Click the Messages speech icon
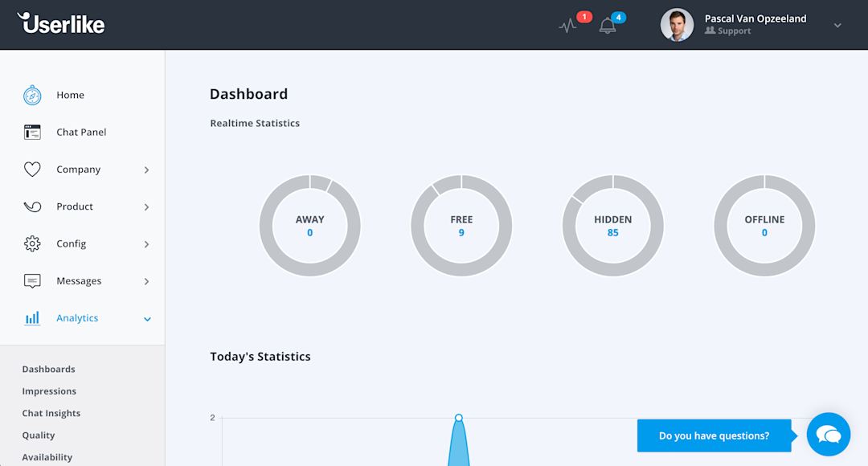 click(32, 281)
